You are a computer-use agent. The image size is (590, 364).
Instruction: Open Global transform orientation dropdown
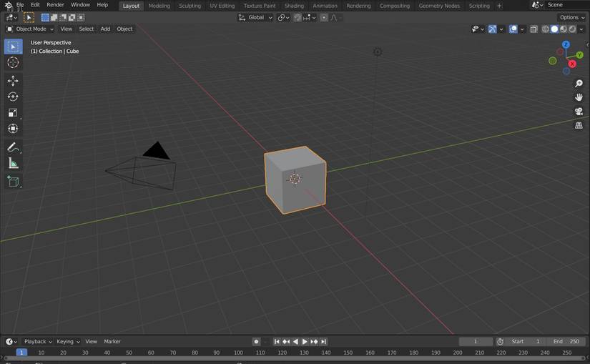click(255, 17)
